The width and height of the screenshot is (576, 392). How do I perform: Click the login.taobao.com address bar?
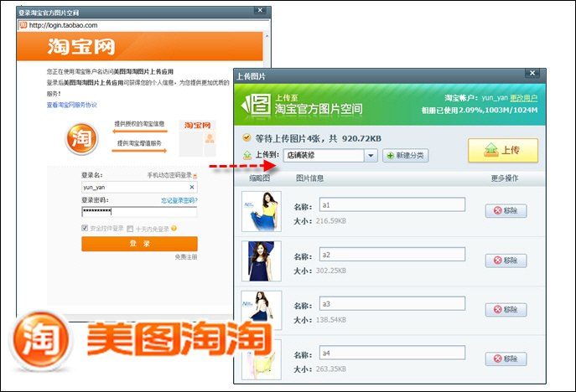(143, 25)
